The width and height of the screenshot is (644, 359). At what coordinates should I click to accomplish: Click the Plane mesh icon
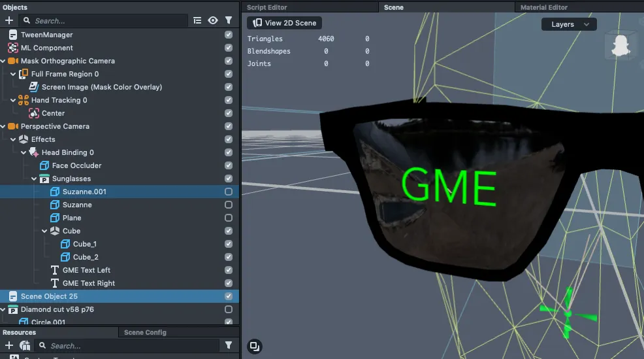click(55, 218)
